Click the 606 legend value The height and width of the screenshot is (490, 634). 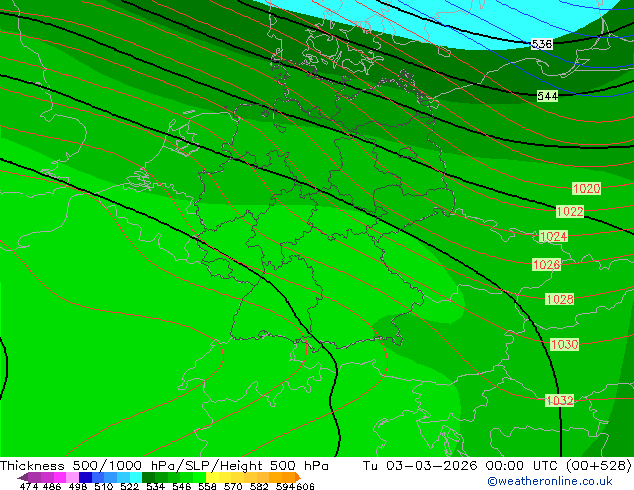tap(305, 486)
